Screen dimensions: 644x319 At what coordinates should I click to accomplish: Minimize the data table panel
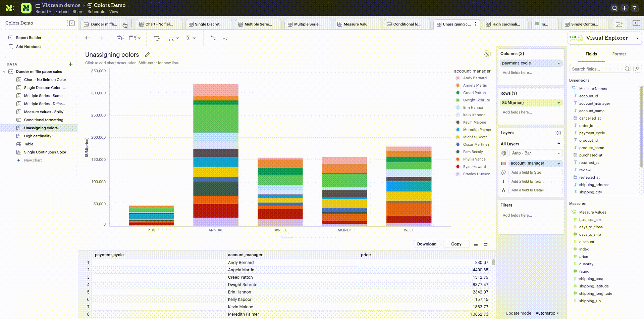tap(476, 244)
